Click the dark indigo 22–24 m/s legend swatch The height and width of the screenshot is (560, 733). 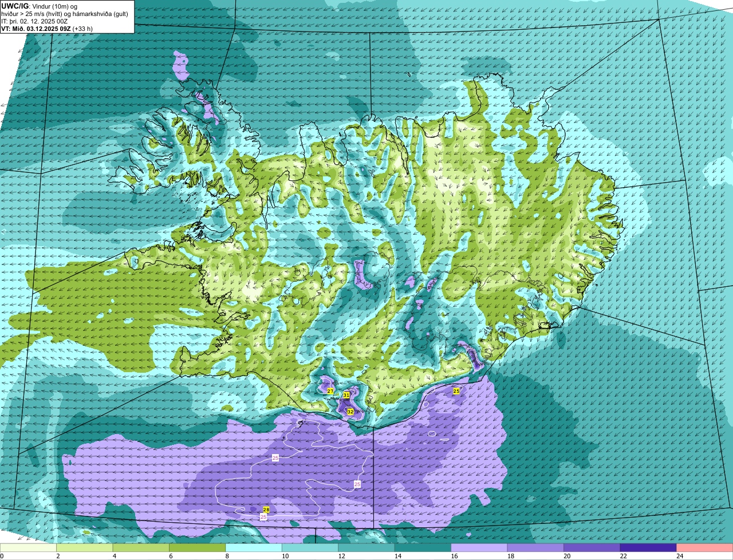tap(648, 547)
